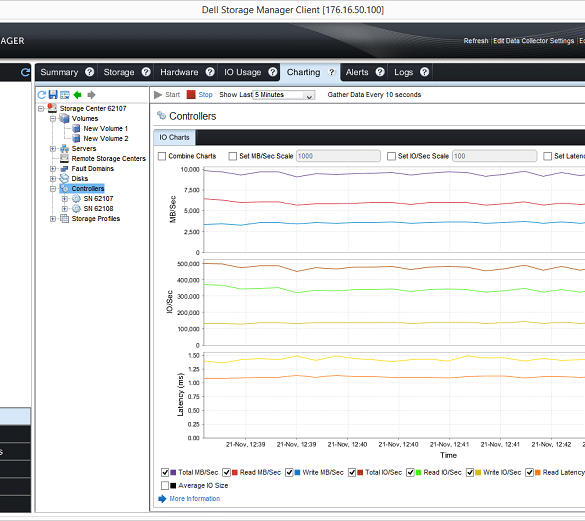Click the Remote Storage Centers icon
585x521 pixels.
click(x=65, y=159)
